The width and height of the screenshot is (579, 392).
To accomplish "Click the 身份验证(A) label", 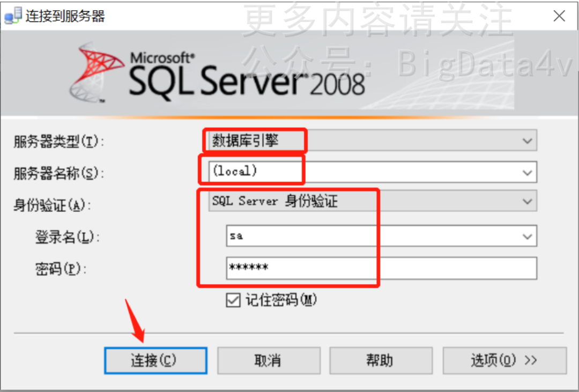I will [x=52, y=205].
